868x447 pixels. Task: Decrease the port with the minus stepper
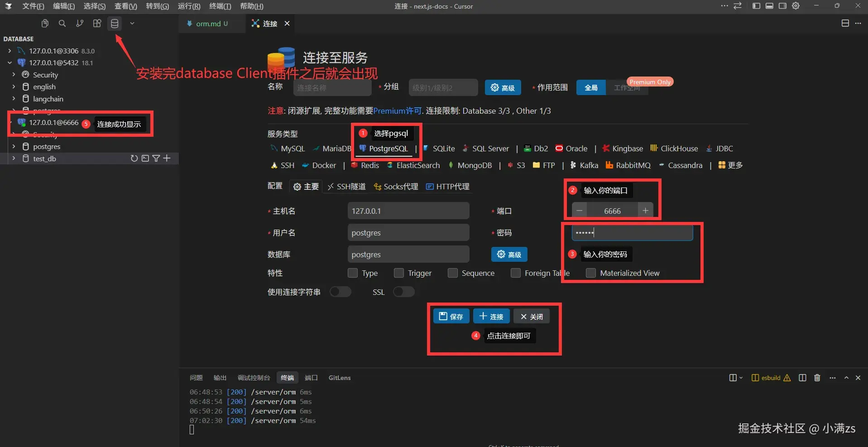coord(580,211)
